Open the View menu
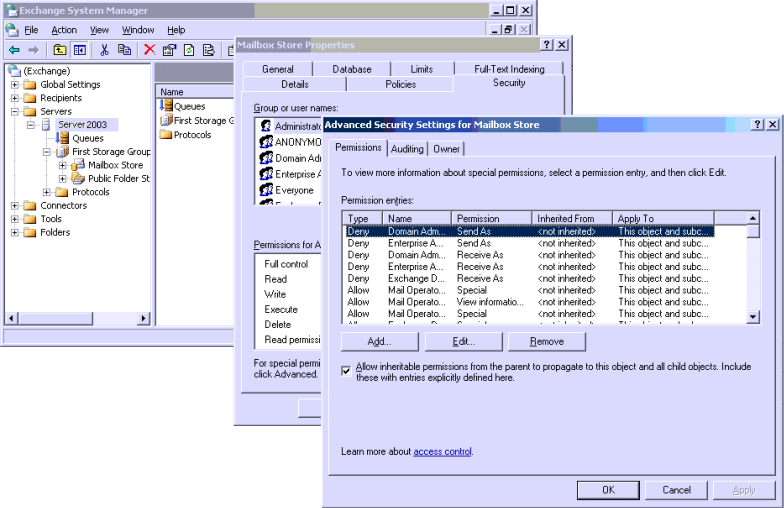 tap(99, 30)
